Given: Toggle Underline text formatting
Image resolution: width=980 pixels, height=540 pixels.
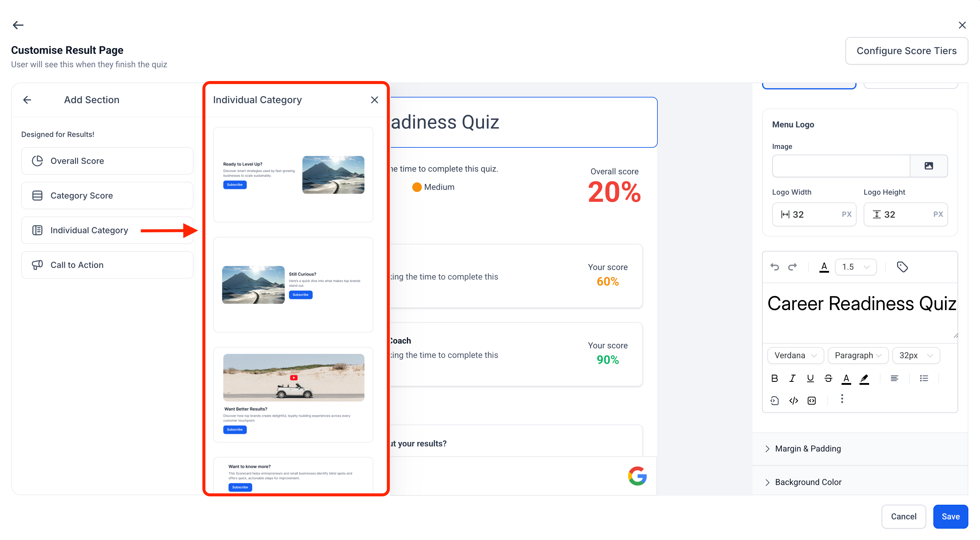Looking at the screenshot, I should coord(810,378).
